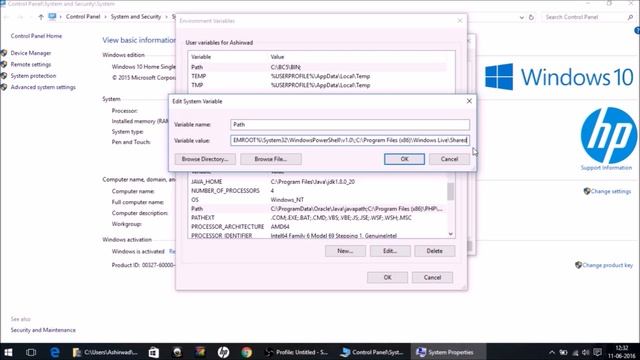Click the shield icon beside Advanced system settings
The height and width of the screenshot is (360, 640).
(4, 87)
